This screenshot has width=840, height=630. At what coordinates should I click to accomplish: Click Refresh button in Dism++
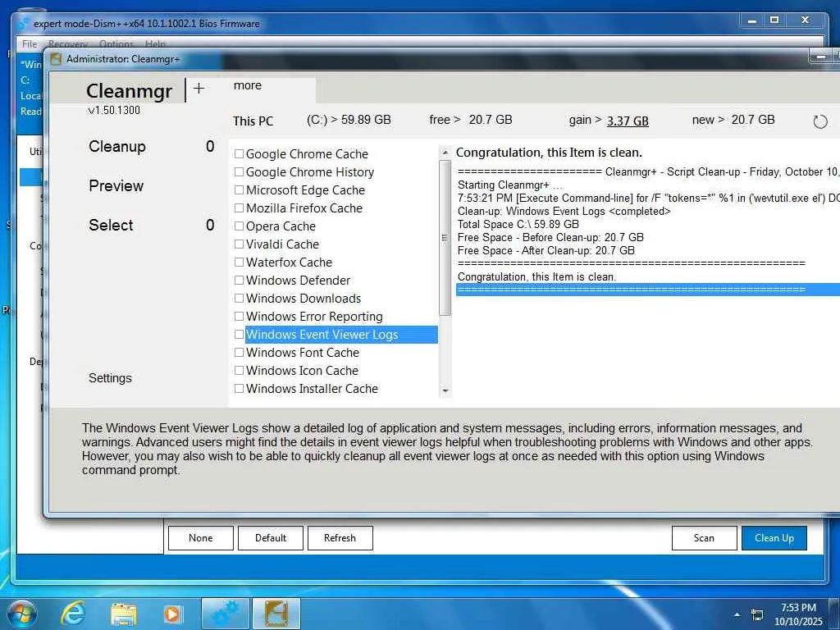[x=340, y=538]
